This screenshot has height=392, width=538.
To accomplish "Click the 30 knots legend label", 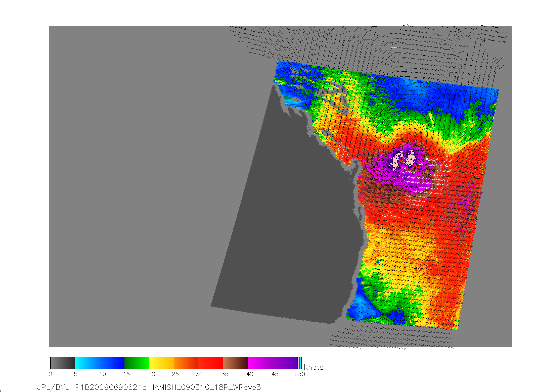I will 199,374.
